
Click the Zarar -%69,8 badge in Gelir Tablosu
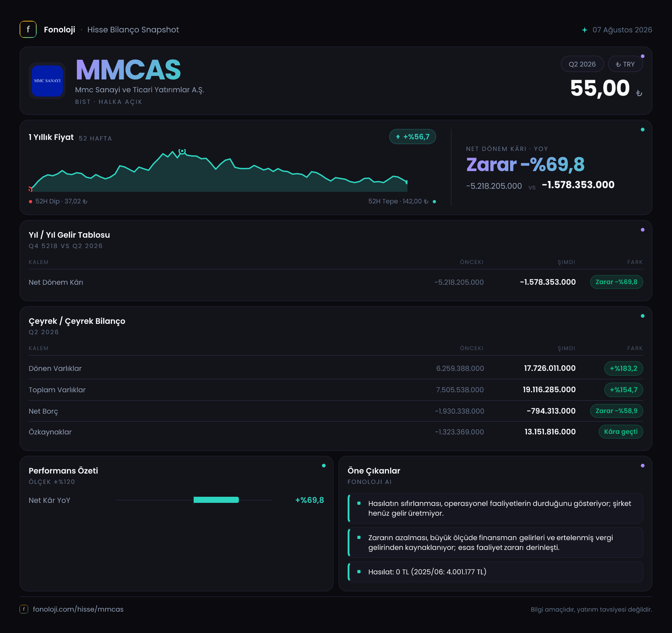pyautogui.click(x=616, y=282)
